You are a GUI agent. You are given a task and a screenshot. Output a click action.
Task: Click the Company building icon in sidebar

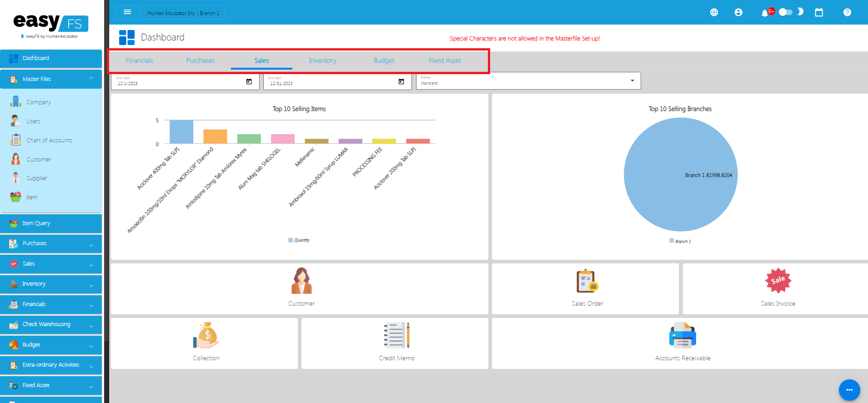[x=16, y=101]
